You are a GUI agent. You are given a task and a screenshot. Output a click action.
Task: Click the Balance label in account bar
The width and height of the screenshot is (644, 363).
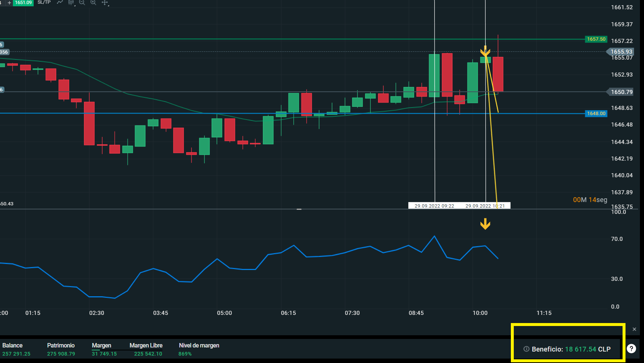[13, 346]
